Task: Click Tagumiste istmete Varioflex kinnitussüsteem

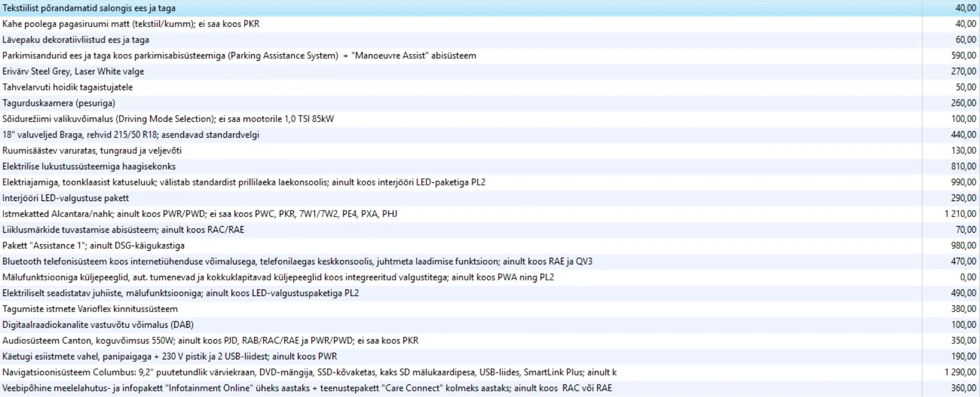Action: (90, 309)
